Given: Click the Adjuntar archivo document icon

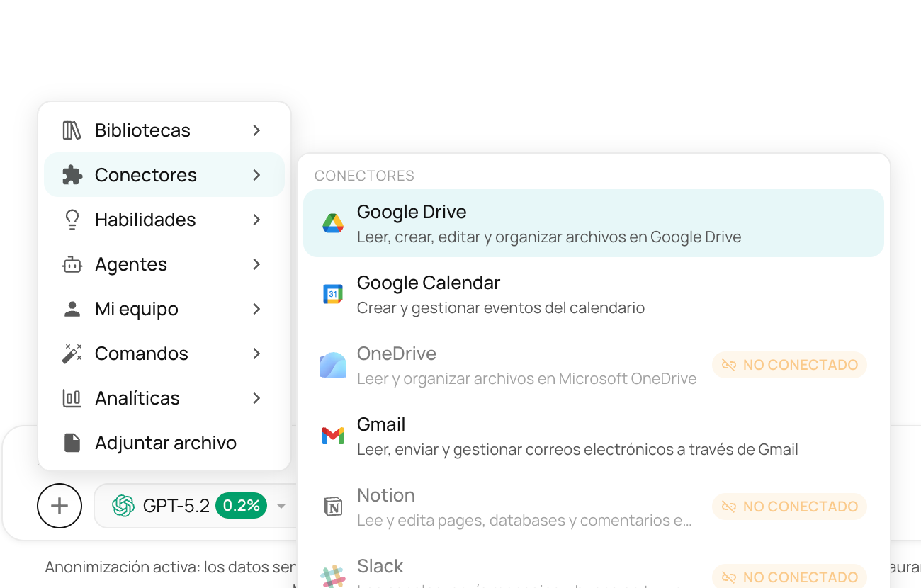Looking at the screenshot, I should click(x=72, y=443).
